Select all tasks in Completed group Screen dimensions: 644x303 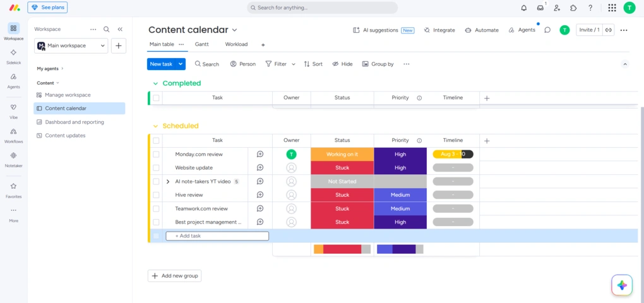tap(156, 98)
